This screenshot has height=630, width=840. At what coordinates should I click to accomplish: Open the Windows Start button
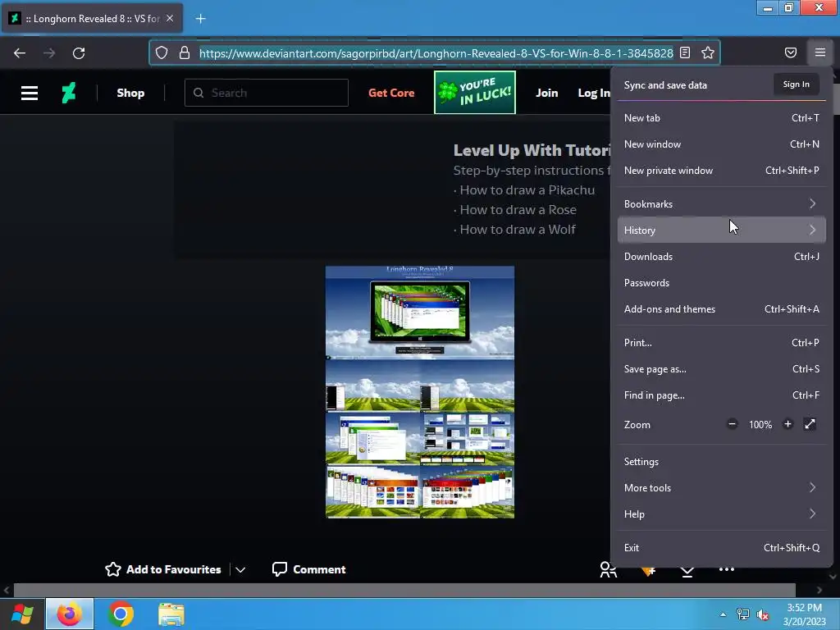click(22, 614)
